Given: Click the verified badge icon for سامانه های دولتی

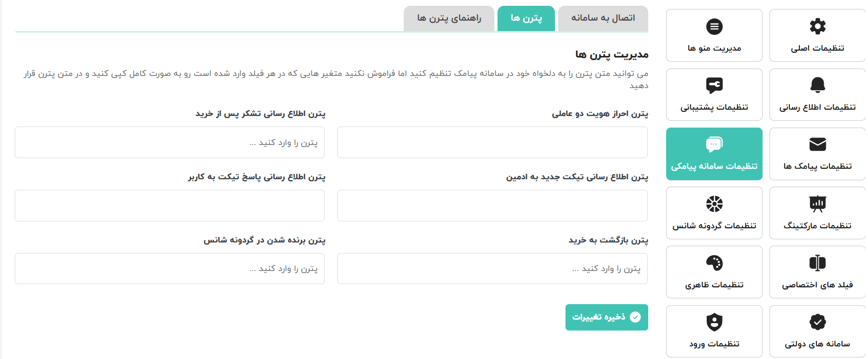Looking at the screenshot, I should (x=817, y=322).
